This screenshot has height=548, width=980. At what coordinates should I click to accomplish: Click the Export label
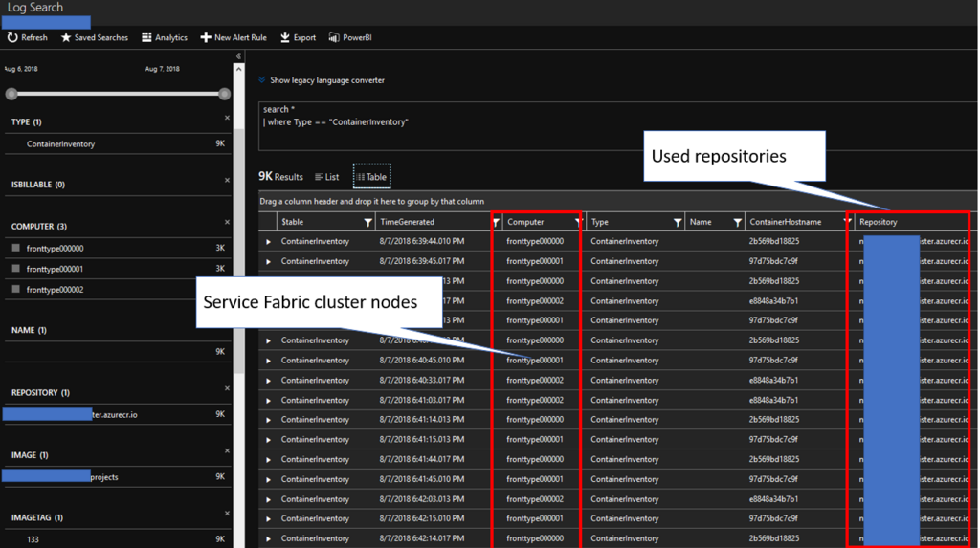click(304, 37)
